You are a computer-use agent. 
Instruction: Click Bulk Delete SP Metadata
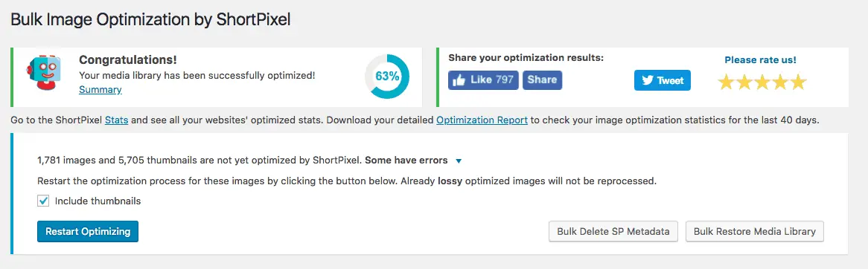[613, 231]
